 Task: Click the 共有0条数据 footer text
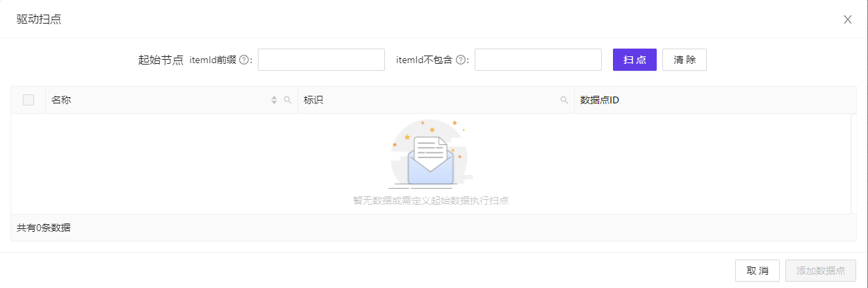point(43,228)
